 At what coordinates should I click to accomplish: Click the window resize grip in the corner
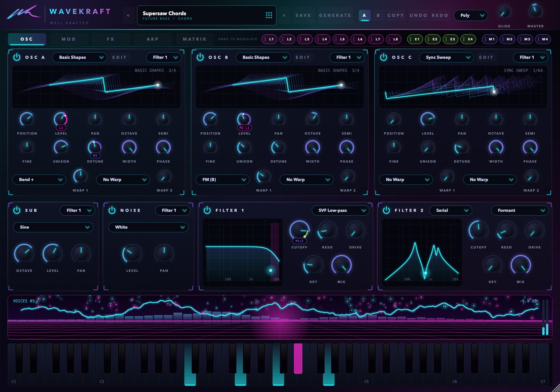(556, 388)
